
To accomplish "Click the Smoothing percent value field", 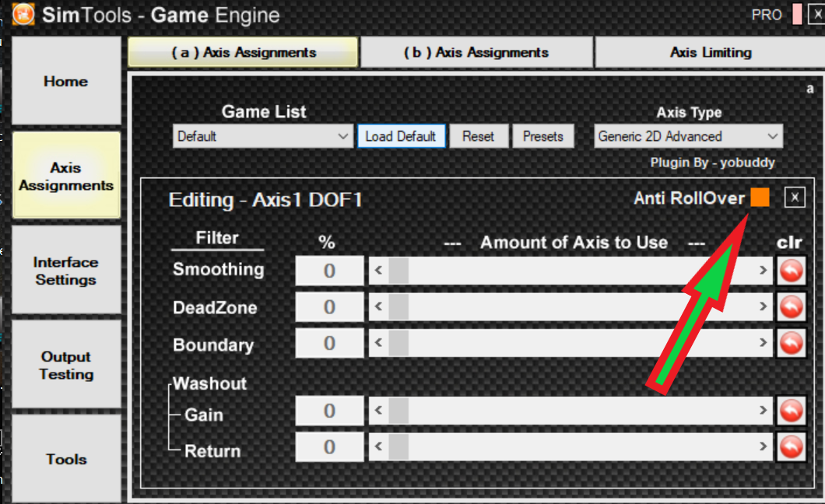I will [x=329, y=271].
